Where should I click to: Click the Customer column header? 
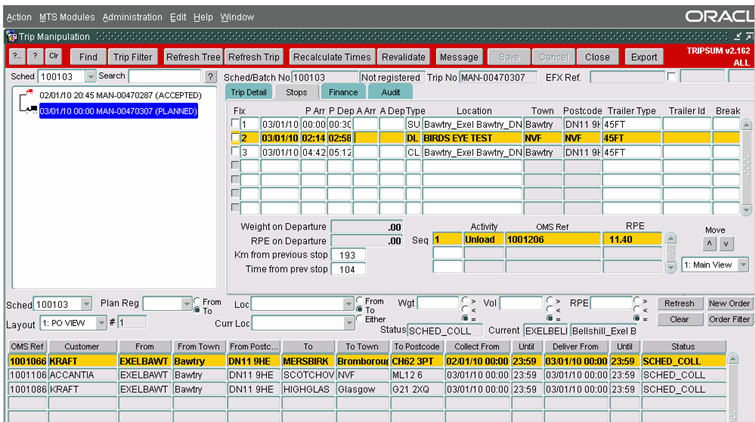[x=82, y=346]
